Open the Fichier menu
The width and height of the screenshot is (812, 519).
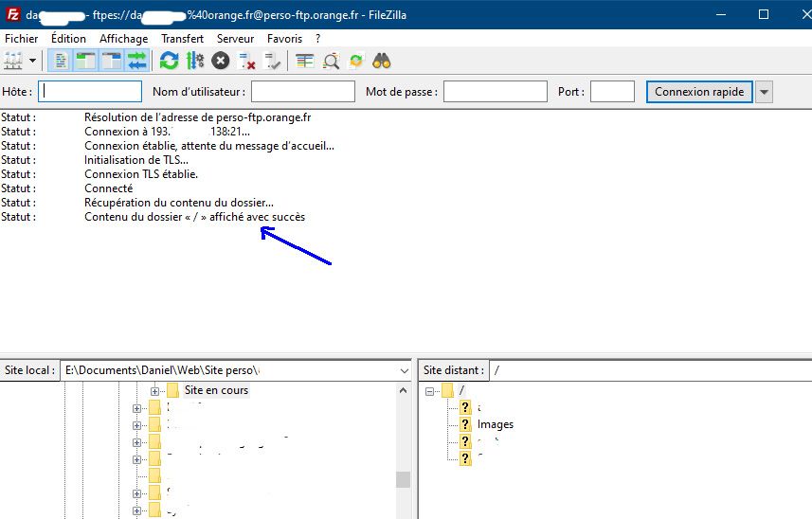coord(22,39)
